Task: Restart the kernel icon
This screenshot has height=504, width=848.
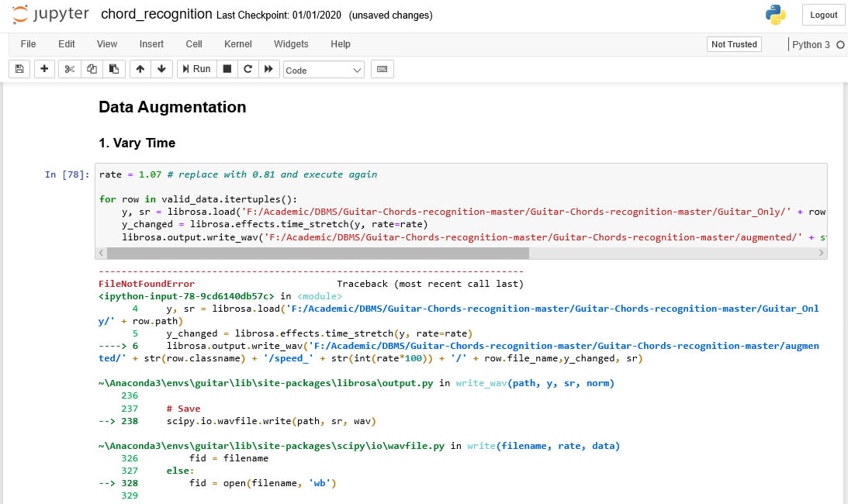Action: 248,69
